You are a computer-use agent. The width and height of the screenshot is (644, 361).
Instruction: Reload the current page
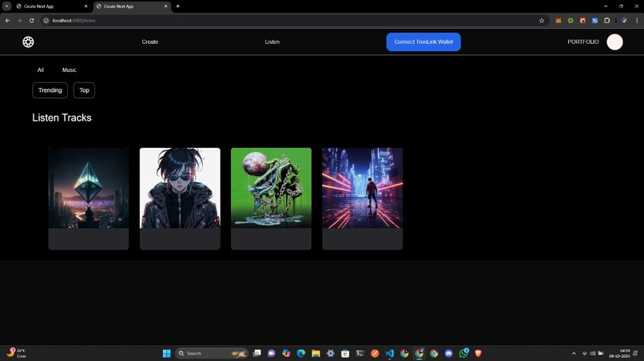(32, 21)
